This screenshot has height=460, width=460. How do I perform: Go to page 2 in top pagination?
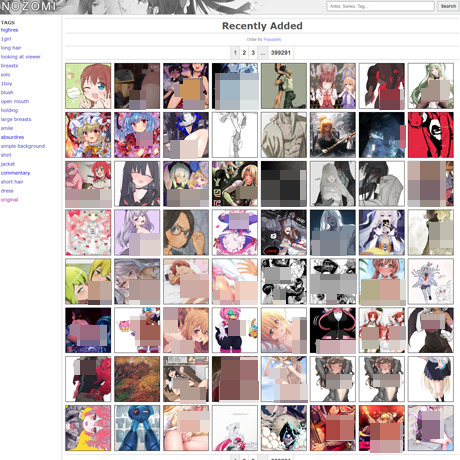tap(244, 53)
